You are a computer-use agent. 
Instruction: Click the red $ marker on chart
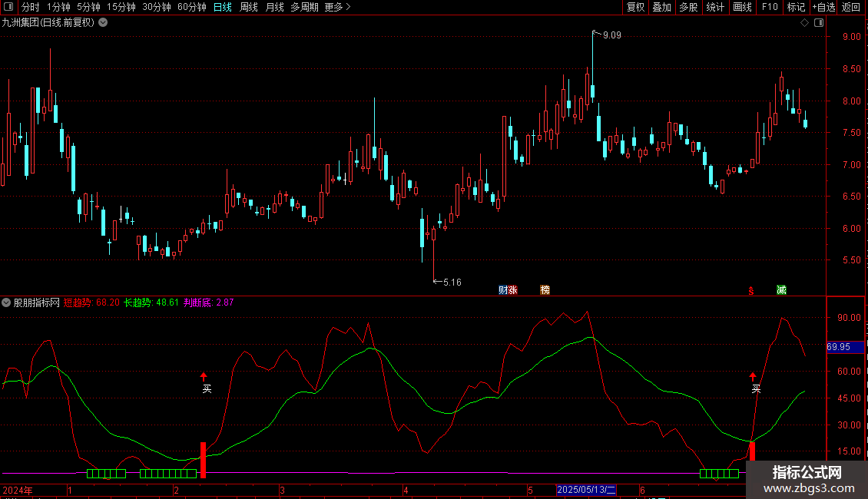coord(751,290)
